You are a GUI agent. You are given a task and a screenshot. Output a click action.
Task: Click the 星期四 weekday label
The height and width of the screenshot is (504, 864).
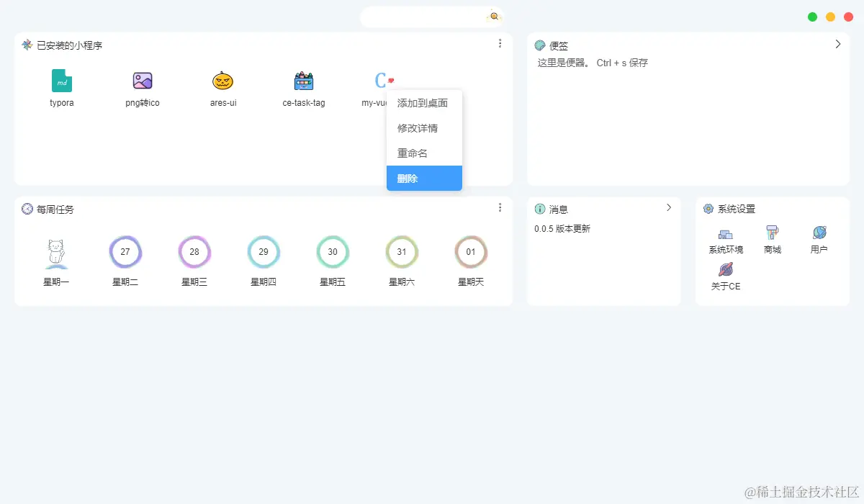click(x=264, y=282)
